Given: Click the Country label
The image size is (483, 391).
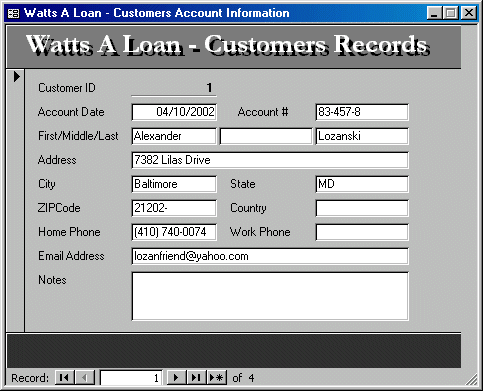Looking at the screenshot, I should click(248, 208).
